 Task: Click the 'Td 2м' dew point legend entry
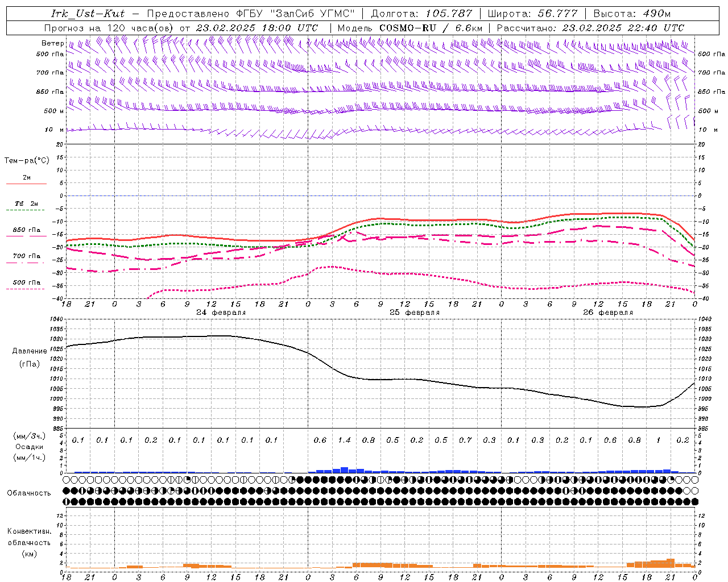point(26,203)
